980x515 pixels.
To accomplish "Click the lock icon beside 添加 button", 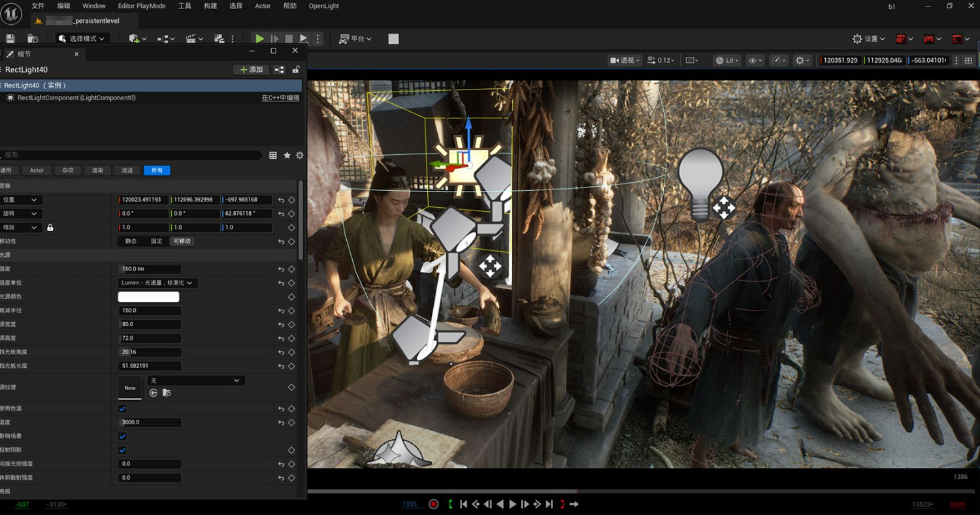I will pos(296,70).
